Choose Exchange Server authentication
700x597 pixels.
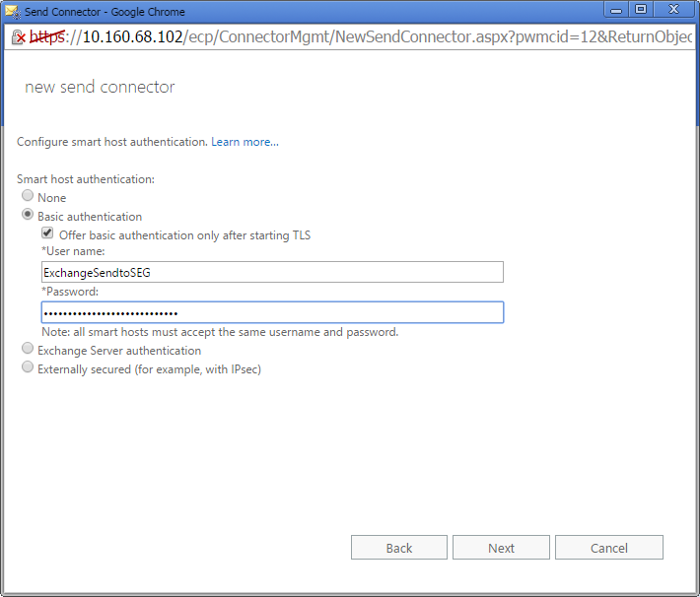click(28, 350)
